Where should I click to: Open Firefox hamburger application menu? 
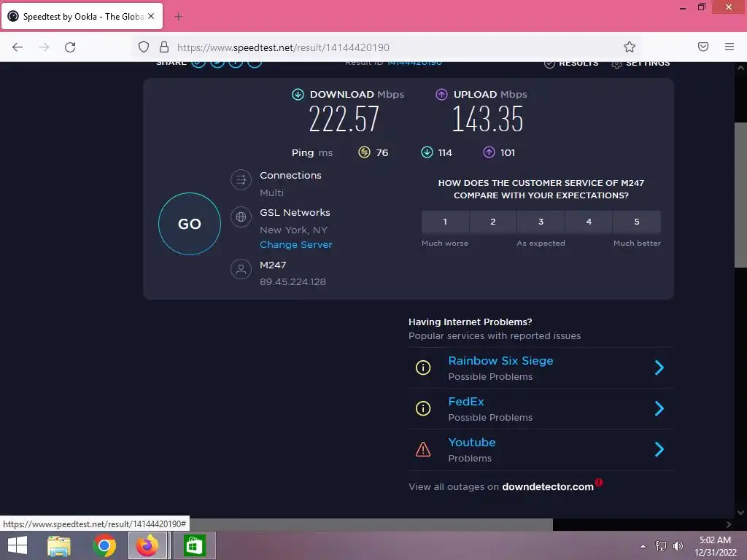coord(729,47)
